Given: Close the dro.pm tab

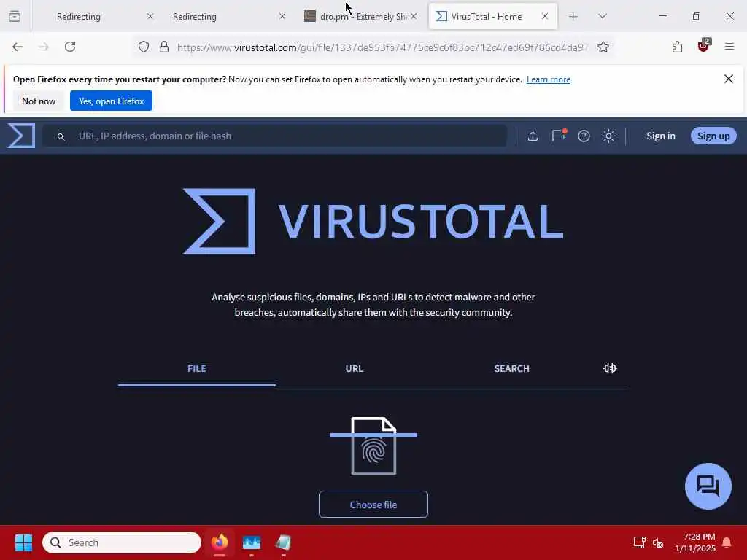Looking at the screenshot, I should pyautogui.click(x=414, y=16).
